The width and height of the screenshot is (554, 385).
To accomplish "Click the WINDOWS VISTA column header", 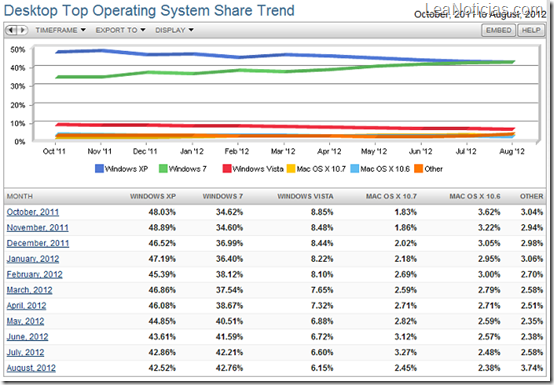I will click(x=305, y=196).
